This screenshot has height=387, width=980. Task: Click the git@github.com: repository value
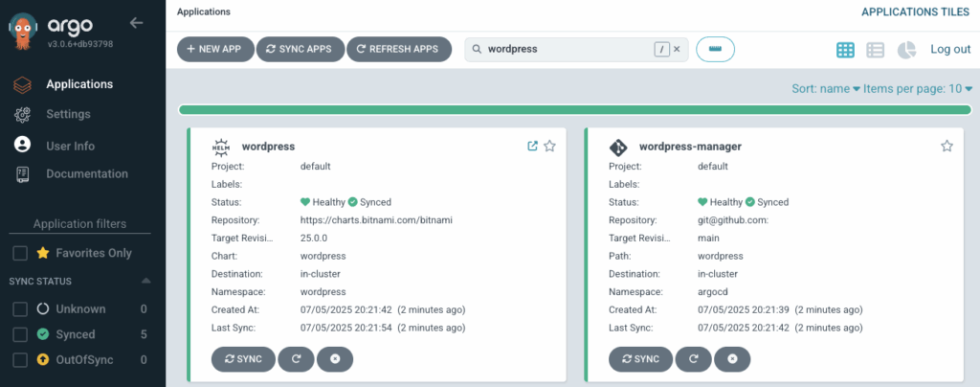(x=733, y=220)
